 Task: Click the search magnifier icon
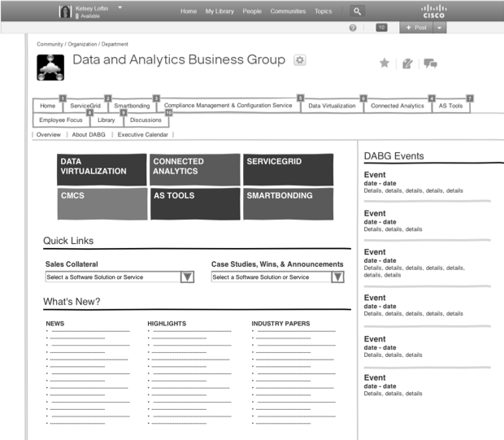tap(357, 11)
